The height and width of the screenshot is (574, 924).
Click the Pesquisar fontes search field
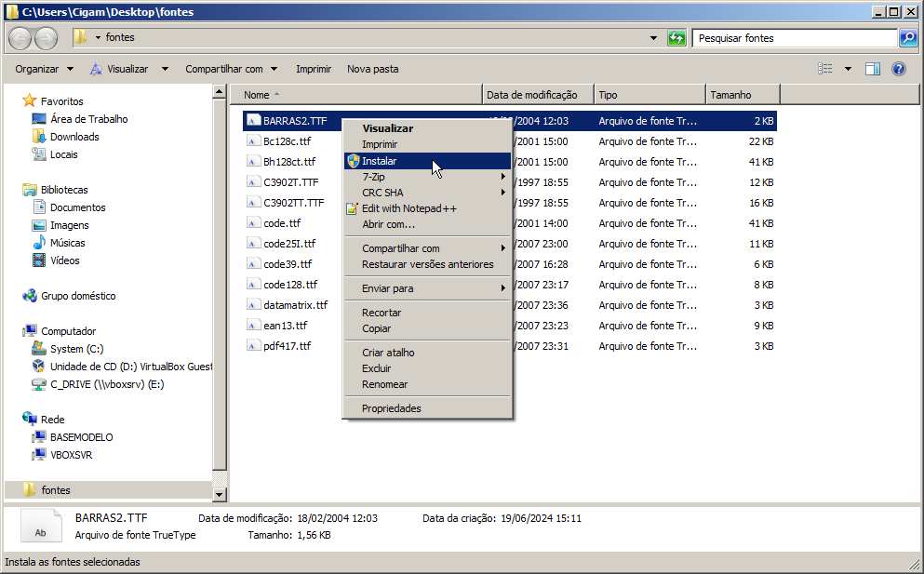click(795, 38)
